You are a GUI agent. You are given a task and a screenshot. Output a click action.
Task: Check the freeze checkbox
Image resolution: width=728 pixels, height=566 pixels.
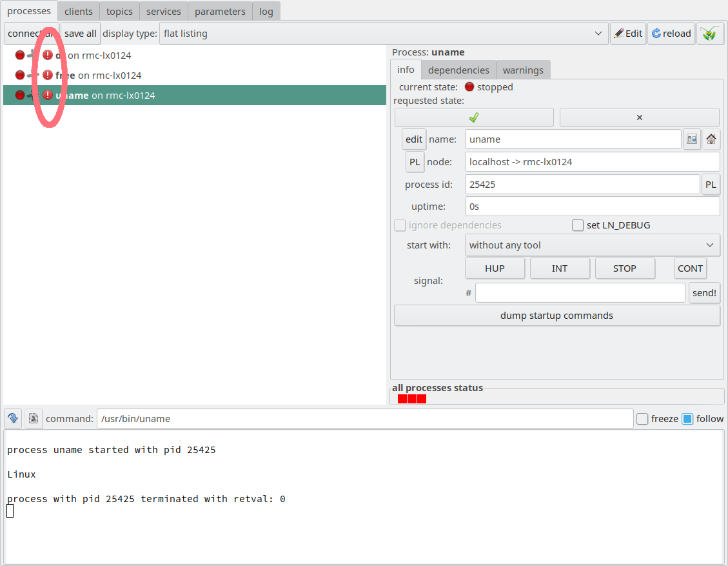point(642,419)
